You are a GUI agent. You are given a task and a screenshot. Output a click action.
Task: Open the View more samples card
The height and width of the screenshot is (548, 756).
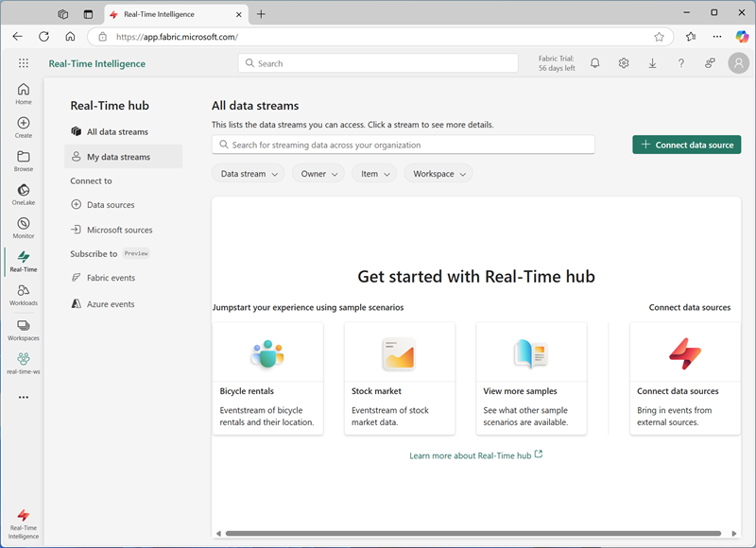[x=531, y=379]
